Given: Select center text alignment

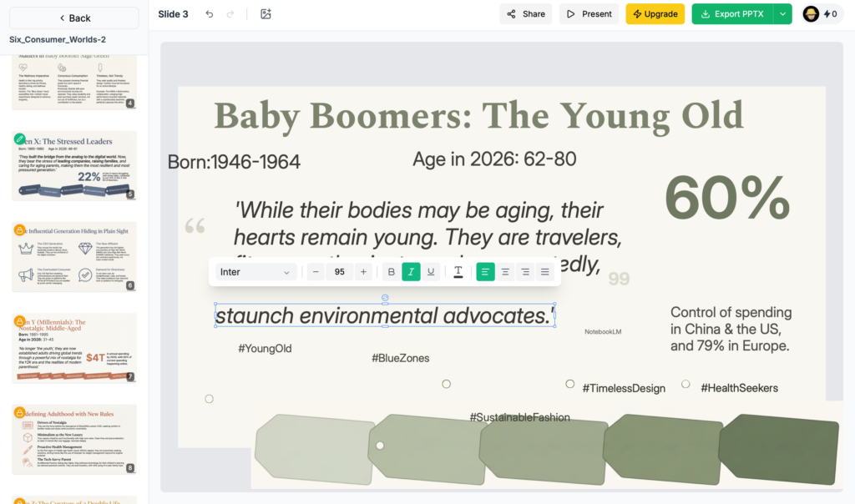Looking at the screenshot, I should (x=505, y=272).
